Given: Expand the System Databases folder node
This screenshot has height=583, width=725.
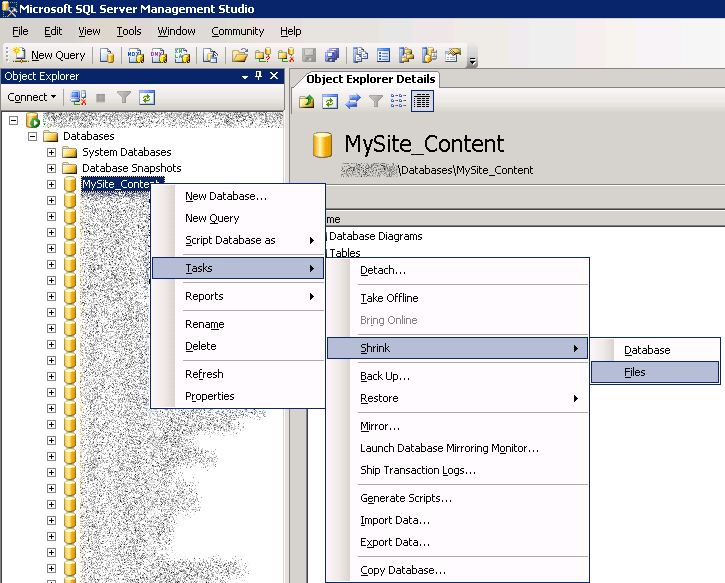Looking at the screenshot, I should pos(52,152).
